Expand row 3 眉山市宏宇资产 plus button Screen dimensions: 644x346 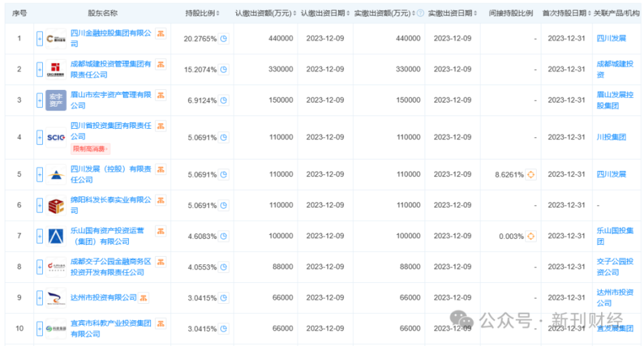pos(40,101)
